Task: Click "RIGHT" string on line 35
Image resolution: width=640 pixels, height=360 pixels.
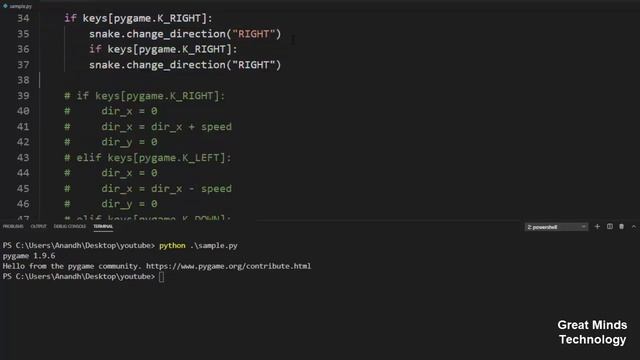Action: 254,34
